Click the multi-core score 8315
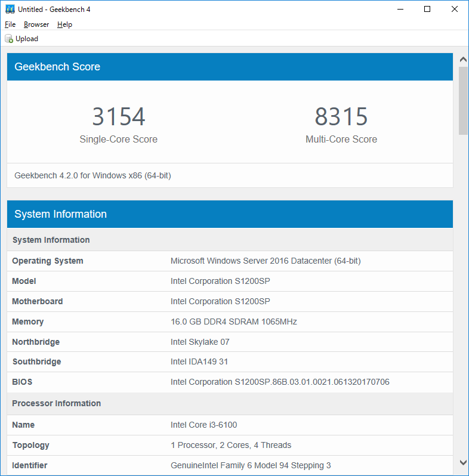Screen dimensions: 469x476 [x=341, y=116]
